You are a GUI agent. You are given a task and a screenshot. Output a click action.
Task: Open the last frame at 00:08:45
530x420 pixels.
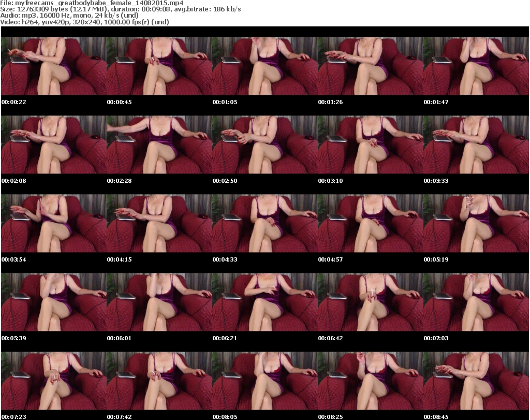coord(476,381)
